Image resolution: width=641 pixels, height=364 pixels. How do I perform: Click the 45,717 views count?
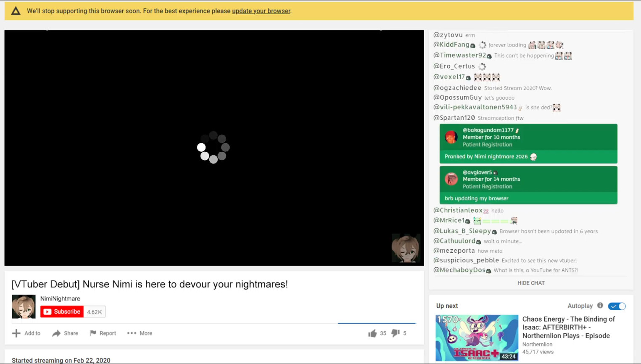(x=538, y=352)
